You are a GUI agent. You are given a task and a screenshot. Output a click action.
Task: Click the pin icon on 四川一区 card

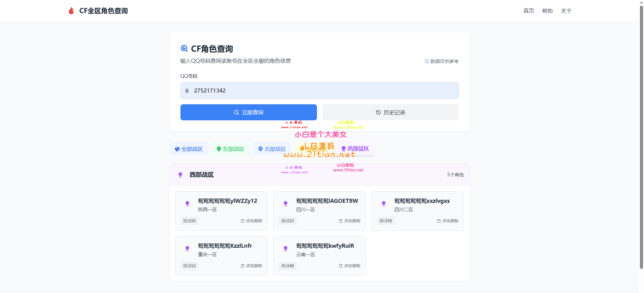[x=285, y=203]
